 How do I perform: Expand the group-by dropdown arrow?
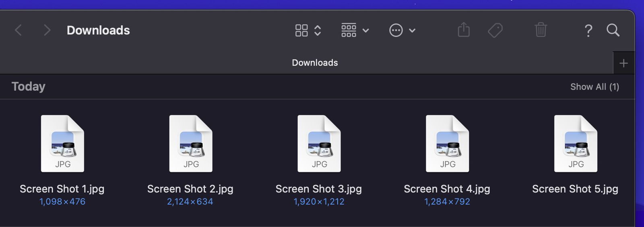[365, 31]
